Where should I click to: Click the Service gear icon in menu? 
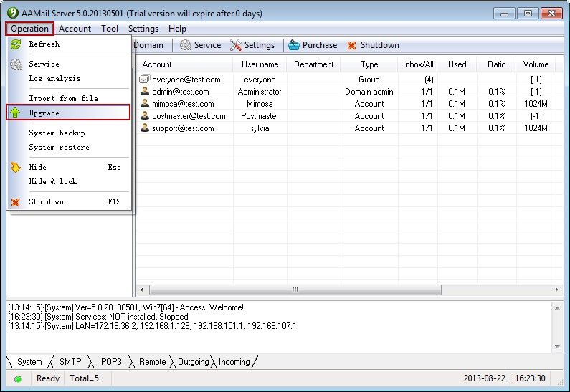(16, 64)
